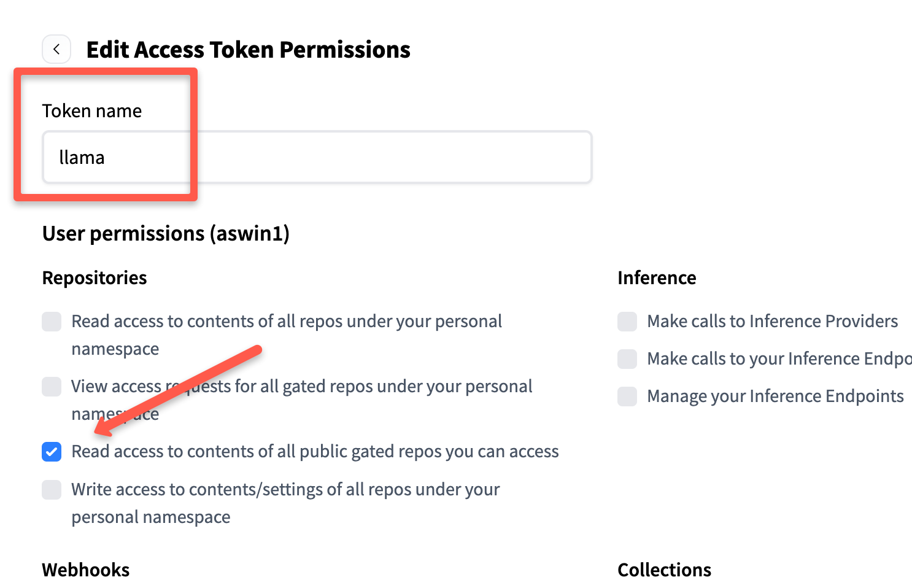Click the Webhooks section heading
This screenshot has width=912, height=588.
[x=85, y=570]
